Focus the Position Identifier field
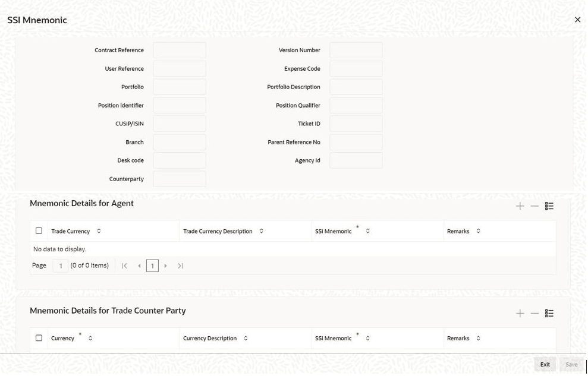Viewport: 588px width, 376px height. 179,105
